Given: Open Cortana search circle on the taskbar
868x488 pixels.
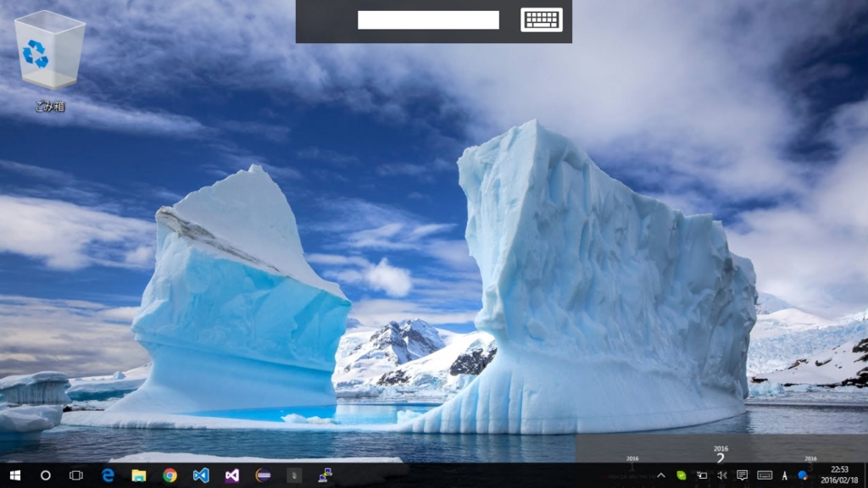Looking at the screenshot, I should coord(46,475).
